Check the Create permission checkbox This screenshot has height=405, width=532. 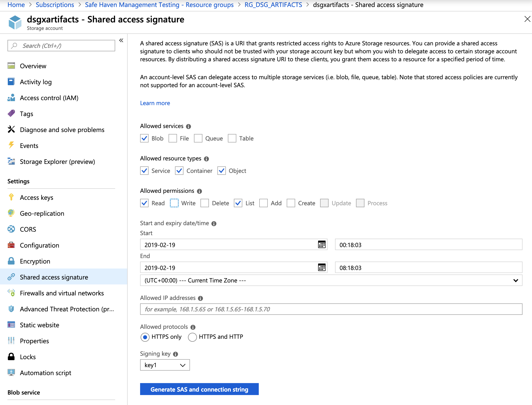tap(291, 203)
